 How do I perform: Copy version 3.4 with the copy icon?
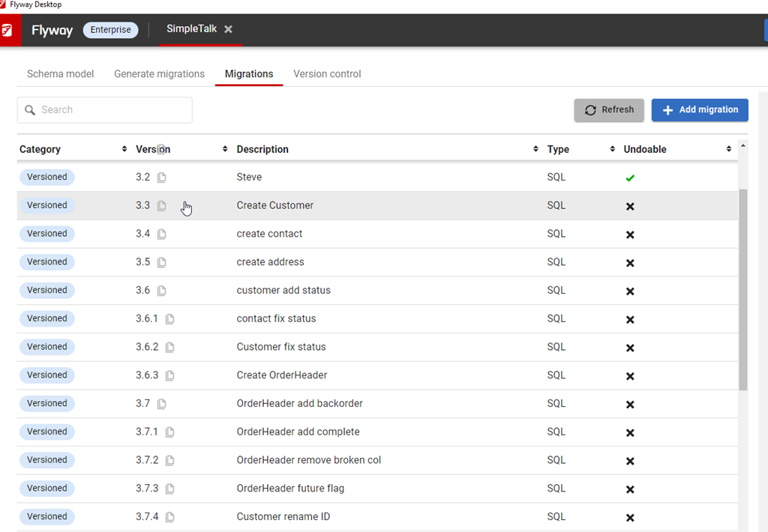tap(162, 234)
